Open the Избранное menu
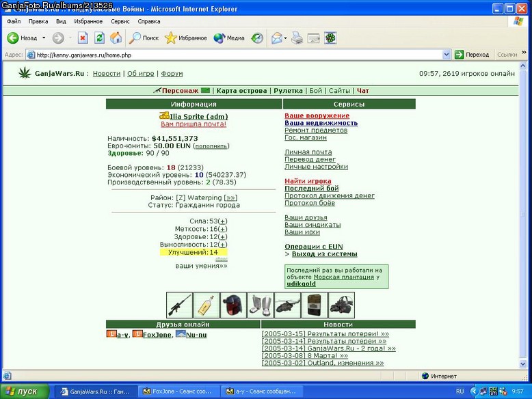Viewport: 532px width, 399px height. [x=88, y=21]
